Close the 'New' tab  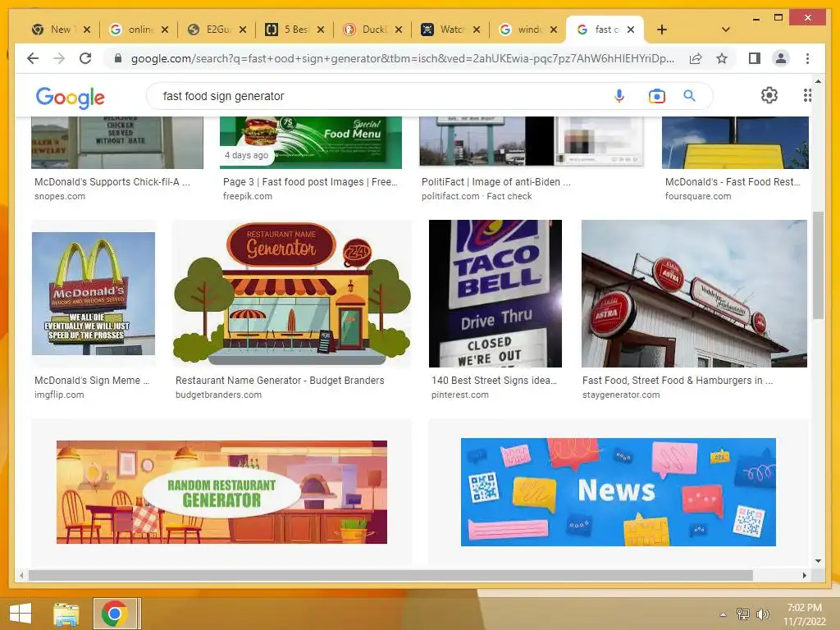87,30
